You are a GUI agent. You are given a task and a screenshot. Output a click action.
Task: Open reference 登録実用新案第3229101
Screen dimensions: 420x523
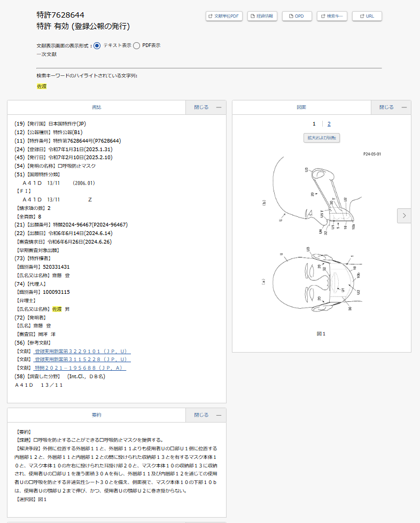(x=82, y=351)
